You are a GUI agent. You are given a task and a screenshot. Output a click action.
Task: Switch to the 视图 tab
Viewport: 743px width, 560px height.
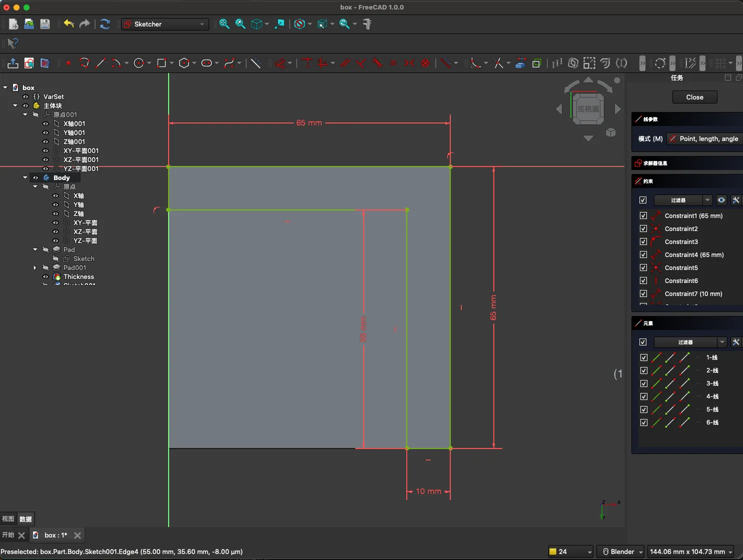click(8, 519)
